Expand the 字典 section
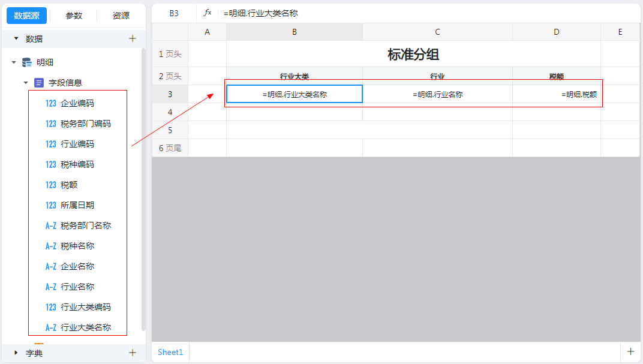Image resolution: width=643 pixels, height=364 pixels. point(16,353)
